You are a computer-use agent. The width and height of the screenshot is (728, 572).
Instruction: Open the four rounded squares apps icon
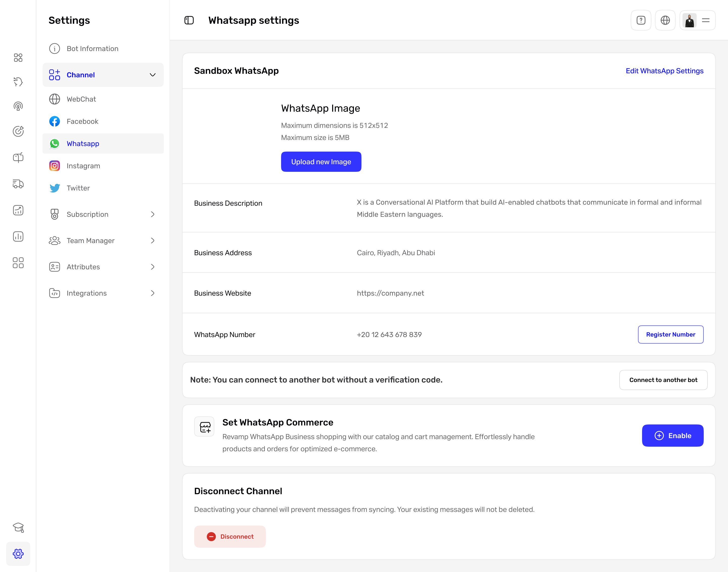[18, 263]
